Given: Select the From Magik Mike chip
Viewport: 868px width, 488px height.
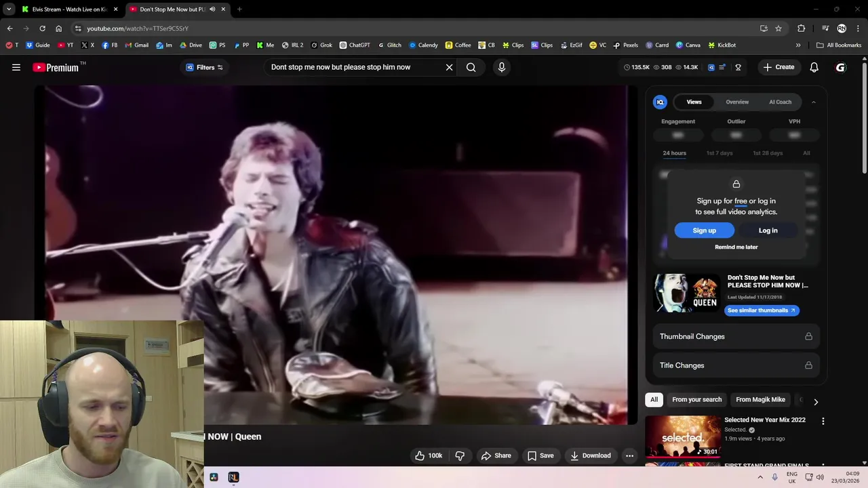Looking at the screenshot, I should click(760, 399).
